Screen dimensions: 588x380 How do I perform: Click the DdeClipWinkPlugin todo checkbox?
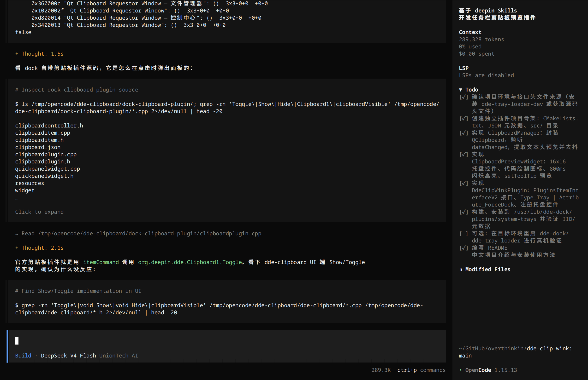tap(463, 183)
